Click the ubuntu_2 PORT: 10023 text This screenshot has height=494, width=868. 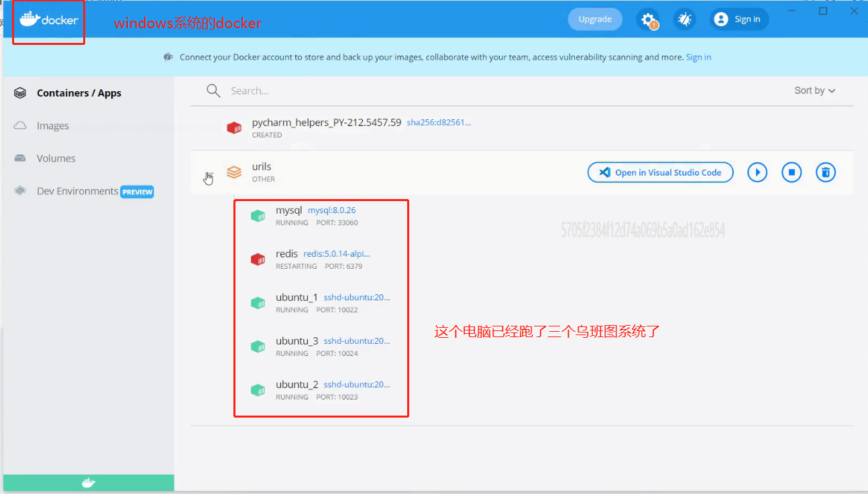[x=337, y=397]
